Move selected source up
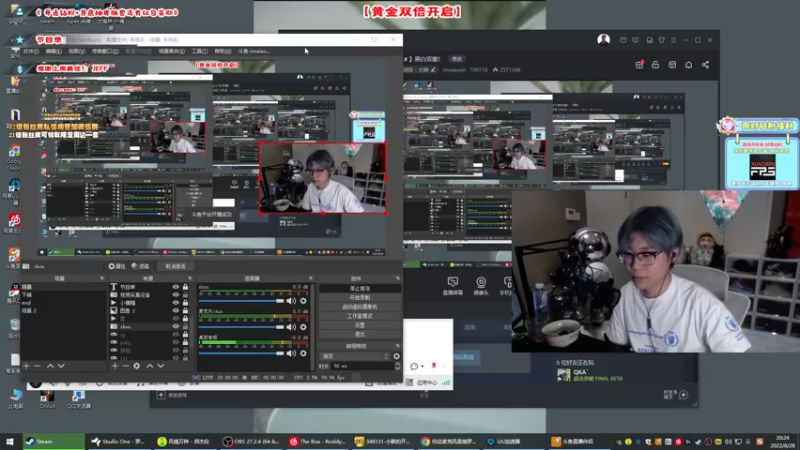Viewport: 800px width, 450px height. point(149,366)
